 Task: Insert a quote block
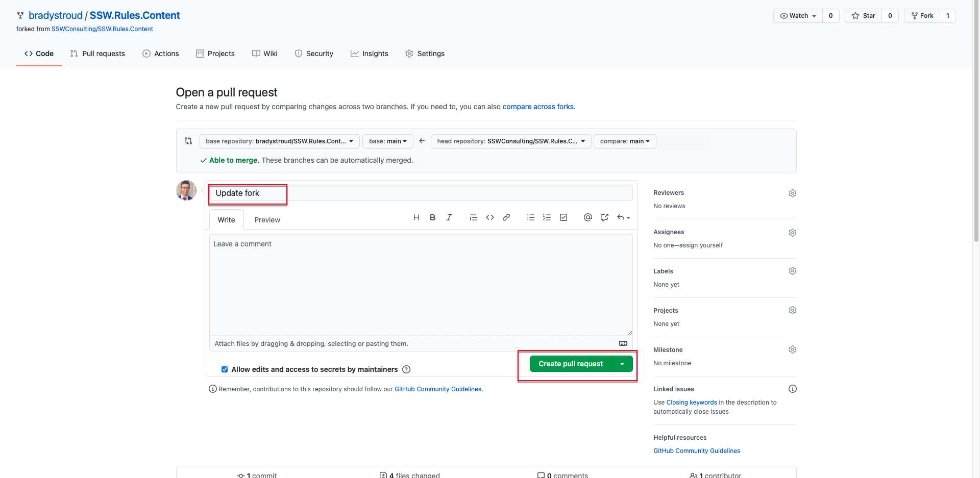tap(474, 217)
